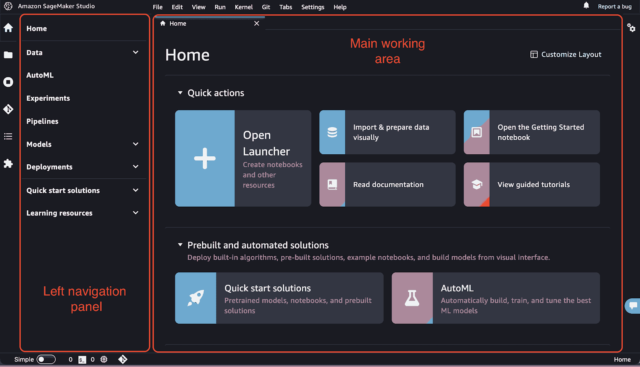Click the flask AutoML icon

click(412, 298)
